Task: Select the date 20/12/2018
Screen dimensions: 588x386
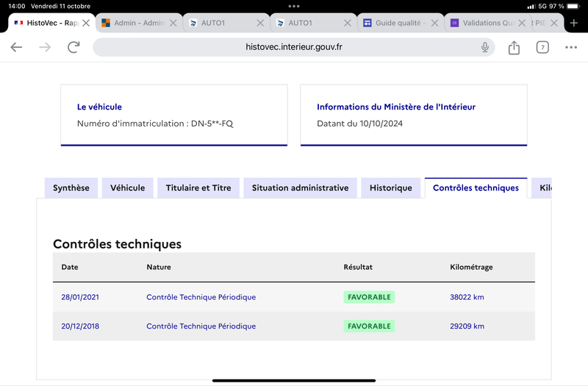Action: coord(80,326)
